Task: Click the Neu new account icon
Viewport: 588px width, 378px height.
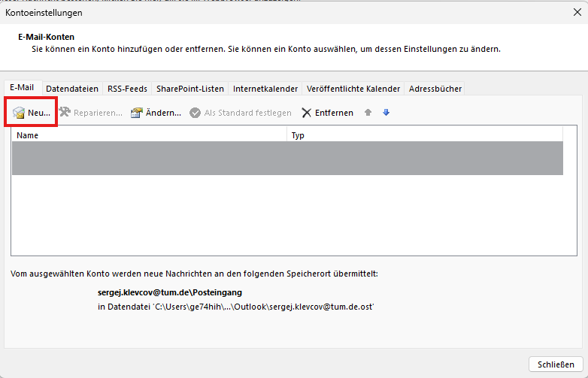Action: 20,113
